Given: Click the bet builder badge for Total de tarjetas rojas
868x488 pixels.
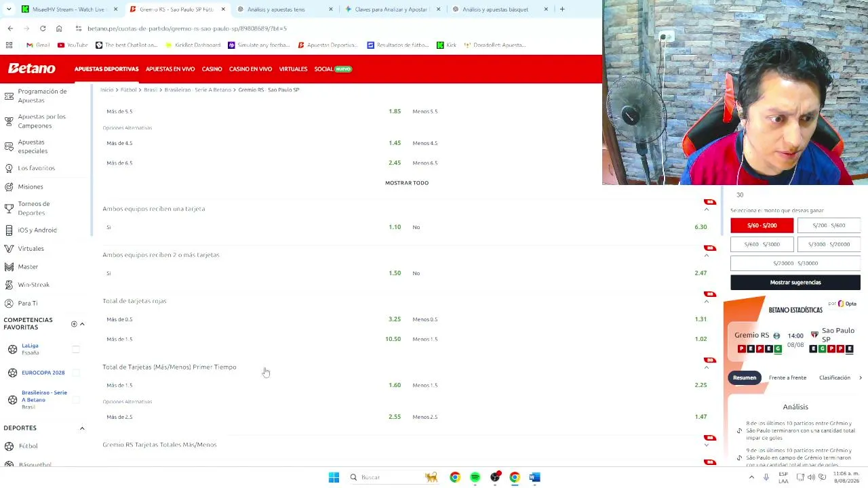Looking at the screenshot, I should tap(710, 294).
